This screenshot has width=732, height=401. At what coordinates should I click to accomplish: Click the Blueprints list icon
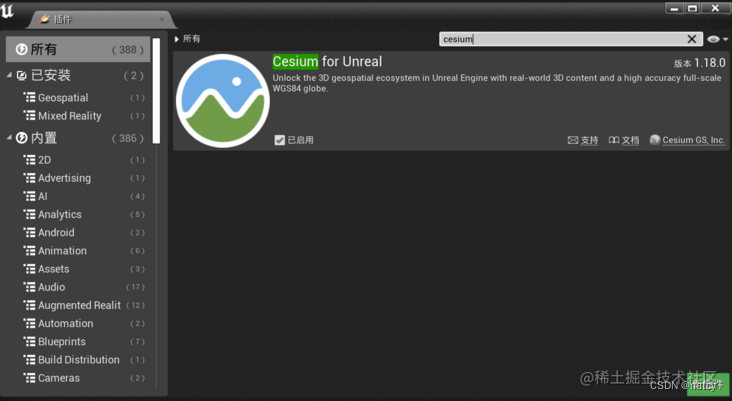[29, 341]
